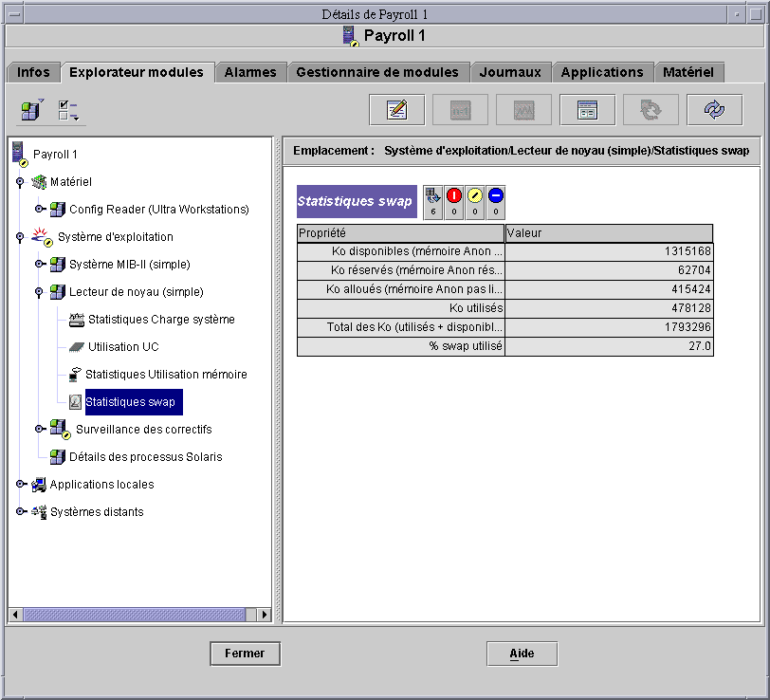Image resolution: width=770 pixels, height=700 pixels.
Task: Expand the Système MIB-II (simple) node
Action: point(39,264)
